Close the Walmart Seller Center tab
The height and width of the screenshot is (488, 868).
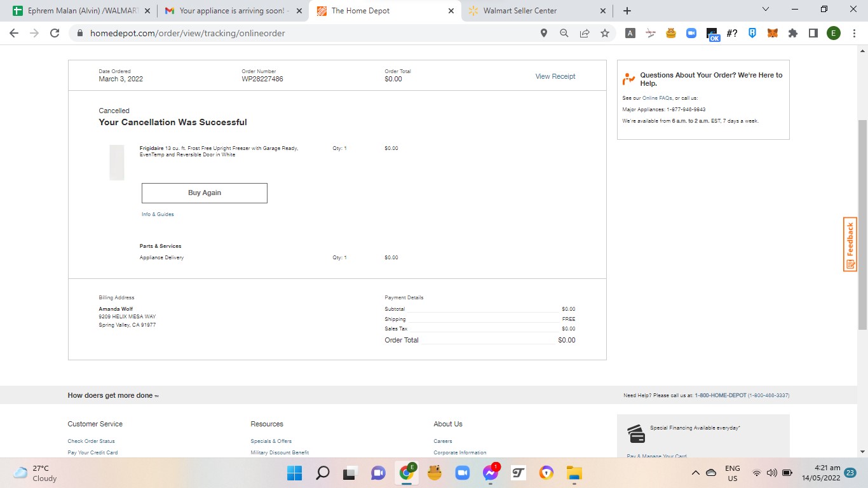point(603,11)
